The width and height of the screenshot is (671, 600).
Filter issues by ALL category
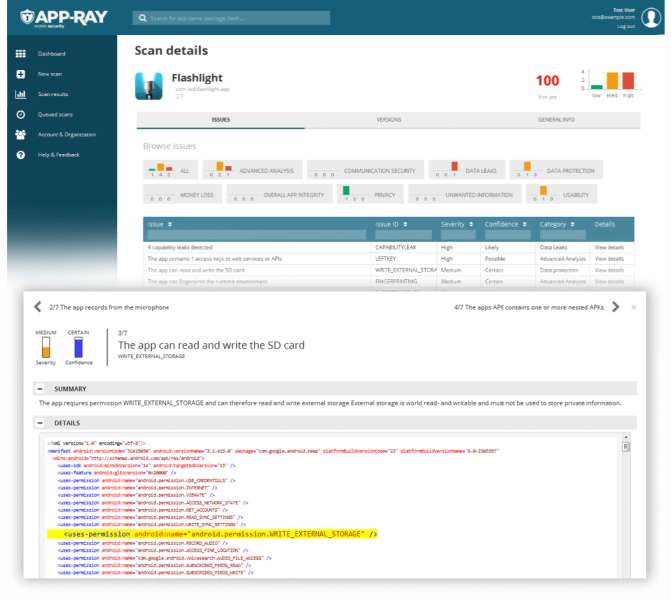click(x=171, y=169)
